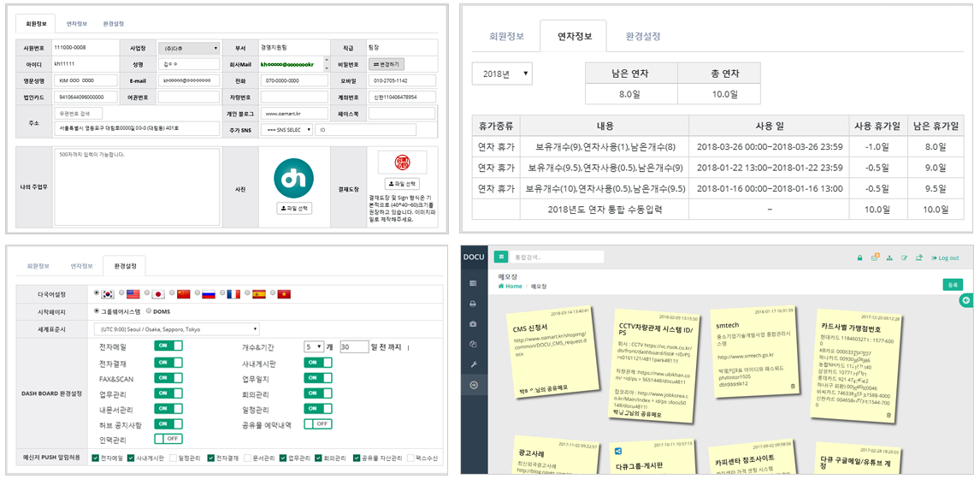
Task: Switch to 연차정보 tab in the member info panel
Action: coord(75,24)
